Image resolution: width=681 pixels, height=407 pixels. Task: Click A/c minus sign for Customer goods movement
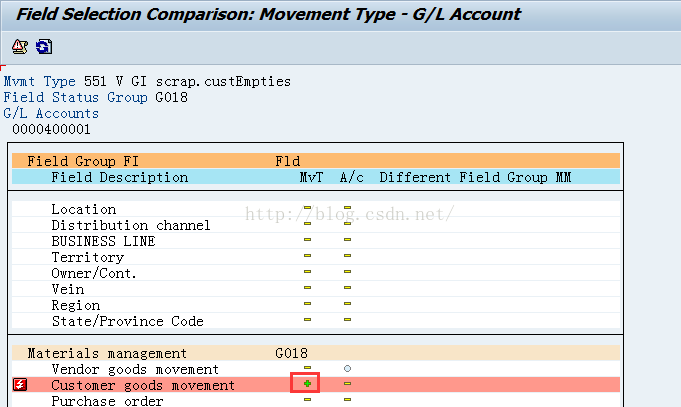[347, 384]
